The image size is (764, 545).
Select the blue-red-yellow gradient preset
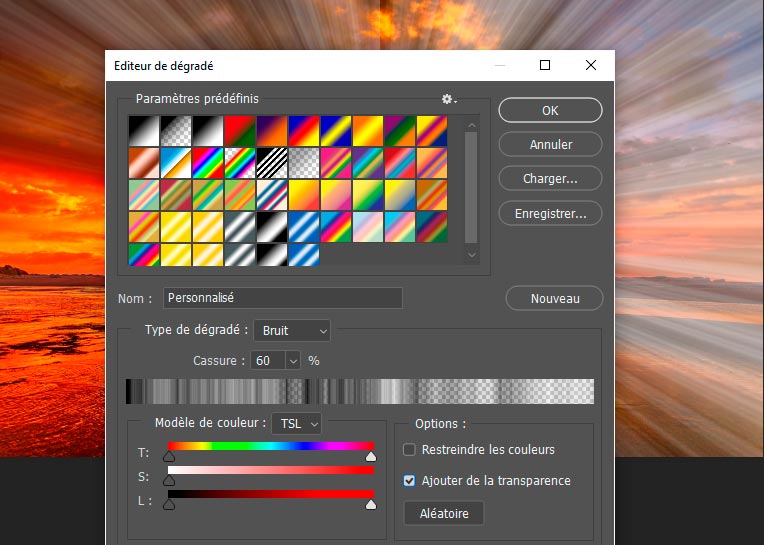tap(304, 131)
